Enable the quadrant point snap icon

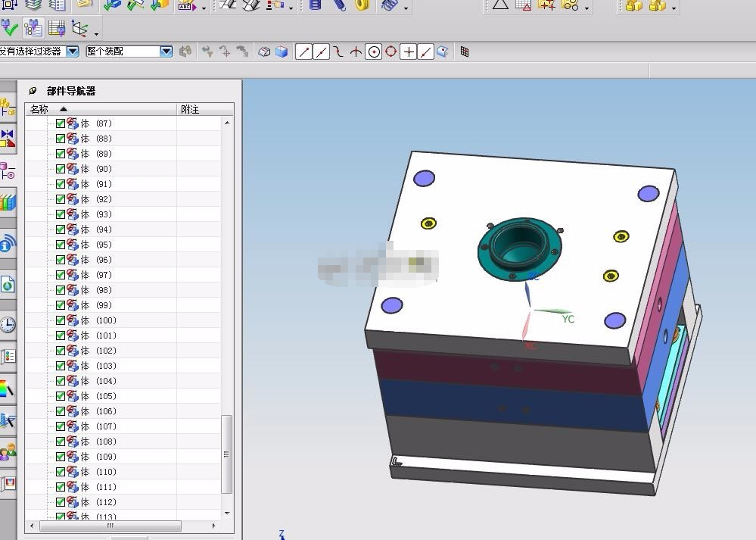coord(390,52)
